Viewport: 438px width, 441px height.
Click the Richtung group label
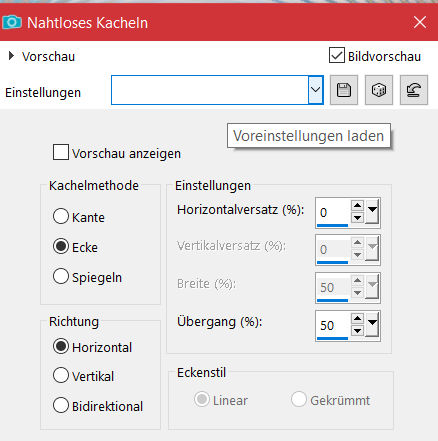click(x=74, y=322)
